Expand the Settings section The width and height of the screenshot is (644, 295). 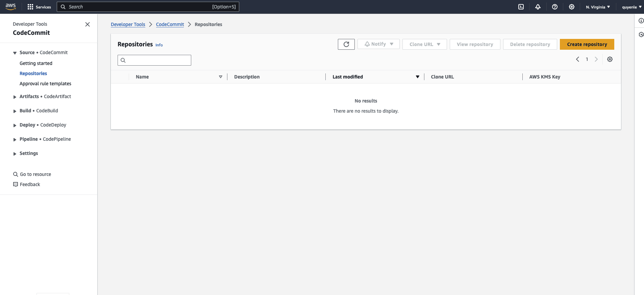click(x=15, y=154)
